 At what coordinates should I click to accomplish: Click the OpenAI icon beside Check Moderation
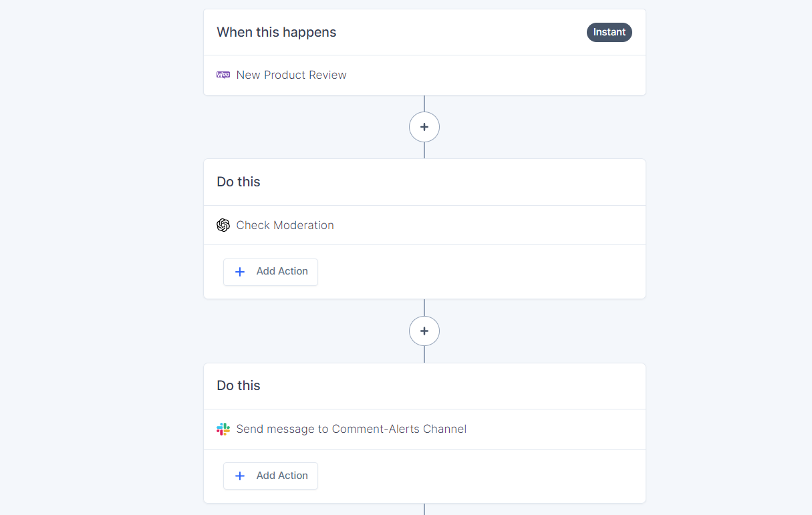[x=223, y=225]
